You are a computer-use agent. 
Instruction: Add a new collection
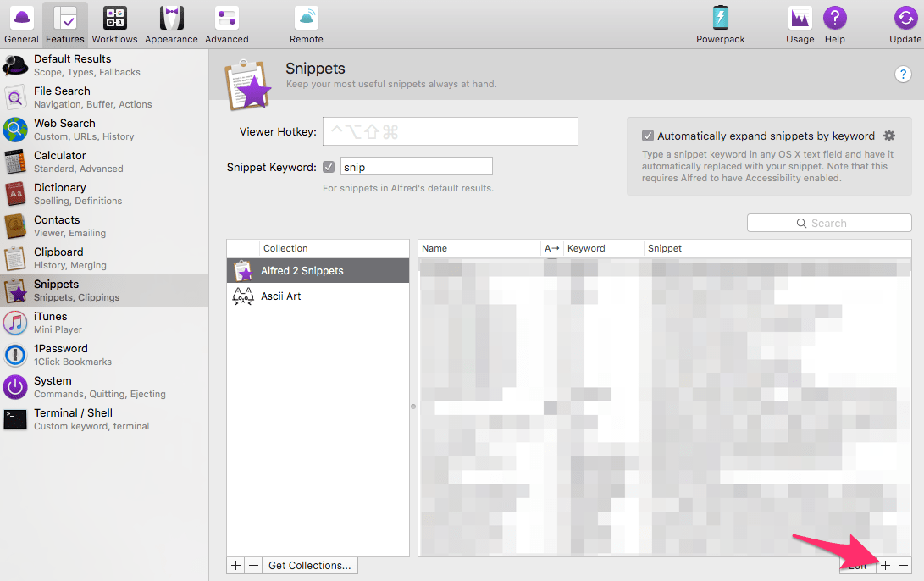tap(235, 565)
